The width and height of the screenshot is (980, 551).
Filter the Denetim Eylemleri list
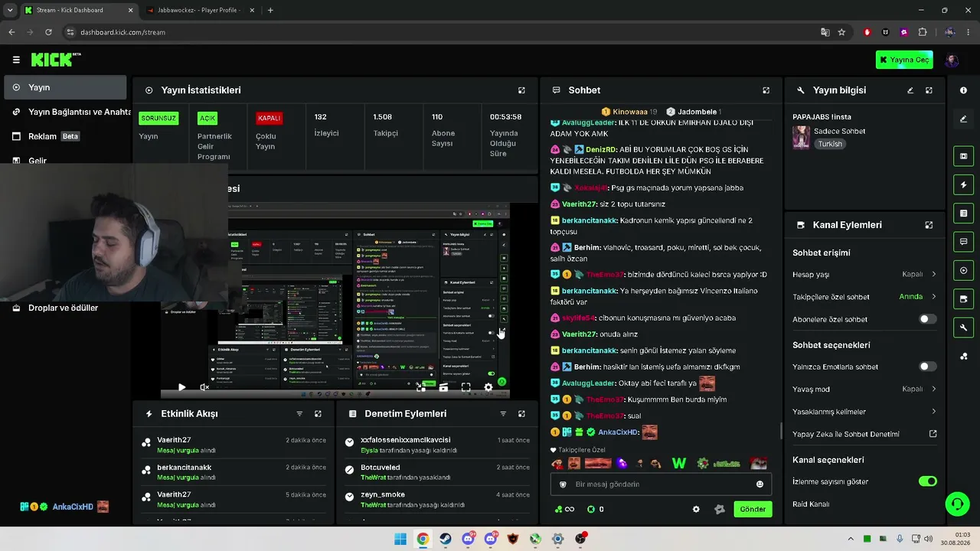coord(503,413)
